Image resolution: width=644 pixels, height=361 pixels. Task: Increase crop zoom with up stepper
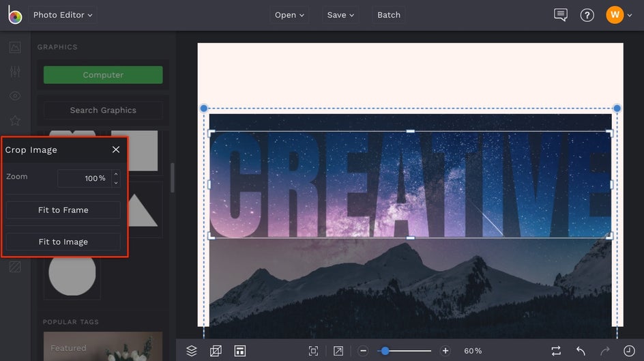(x=116, y=174)
